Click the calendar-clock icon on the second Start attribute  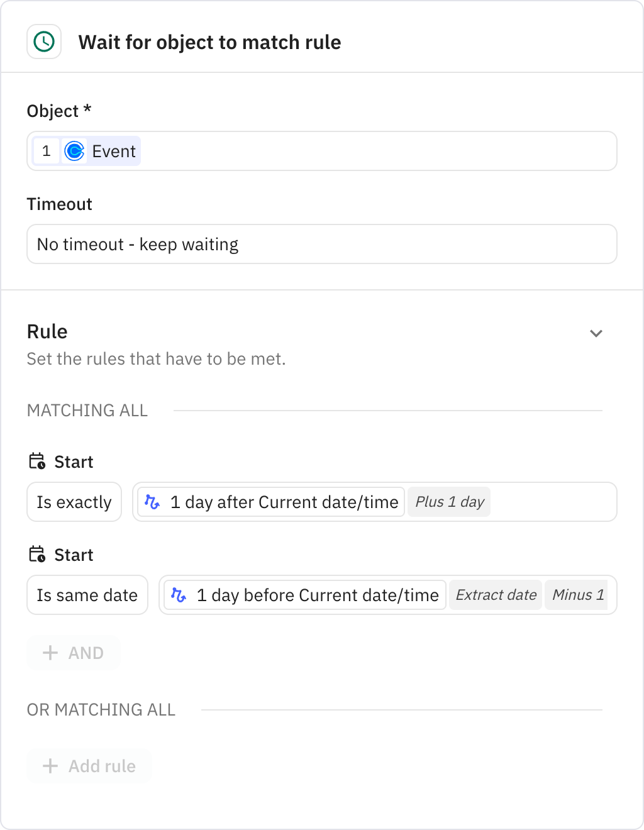(36, 554)
